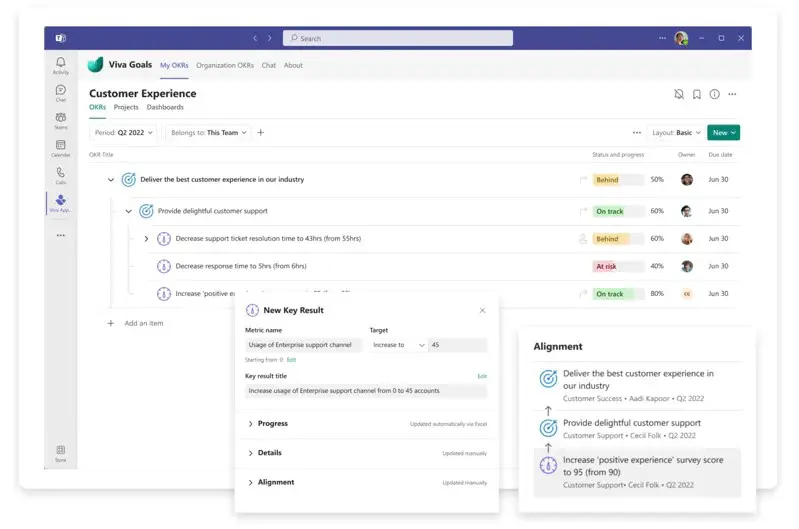
Task: Click Edit link next to Starting from
Action: [291, 360]
